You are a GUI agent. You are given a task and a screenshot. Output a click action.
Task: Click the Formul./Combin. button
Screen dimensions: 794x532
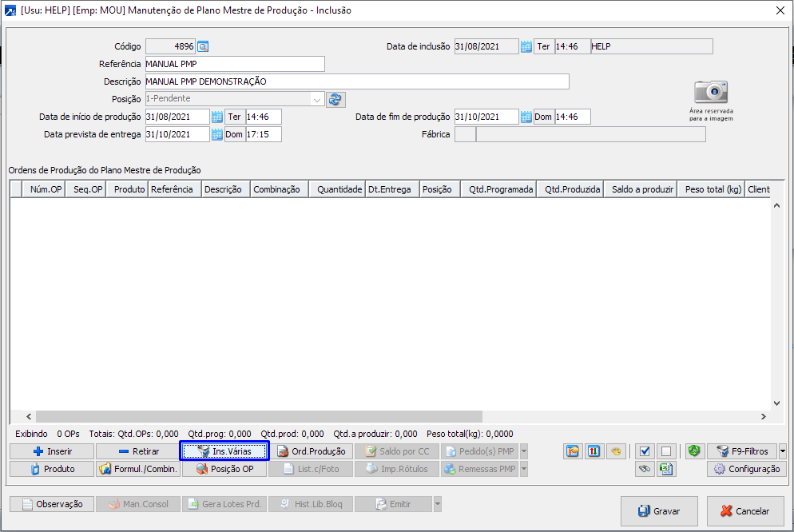pyautogui.click(x=137, y=469)
